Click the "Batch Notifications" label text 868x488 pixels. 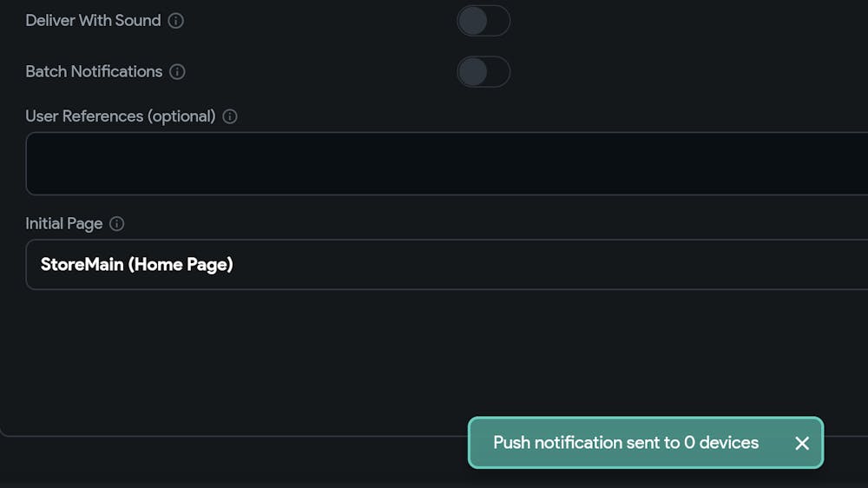point(94,72)
